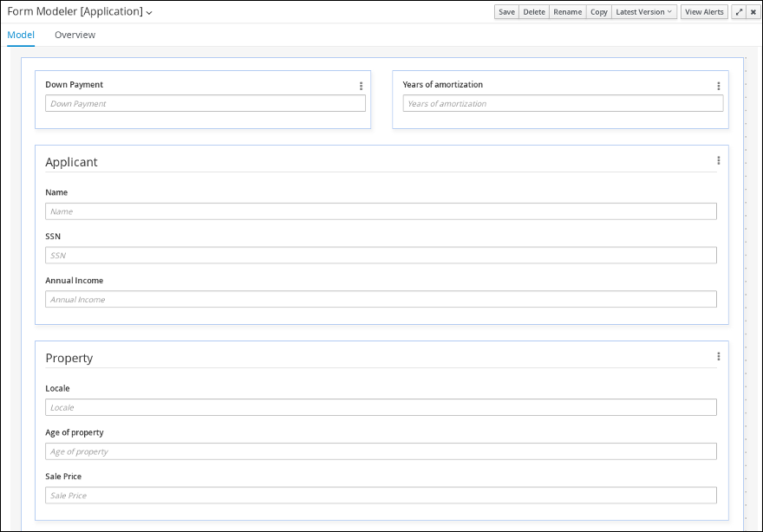Select the Annual Income label
Image resolution: width=763 pixels, height=532 pixels.
(74, 281)
